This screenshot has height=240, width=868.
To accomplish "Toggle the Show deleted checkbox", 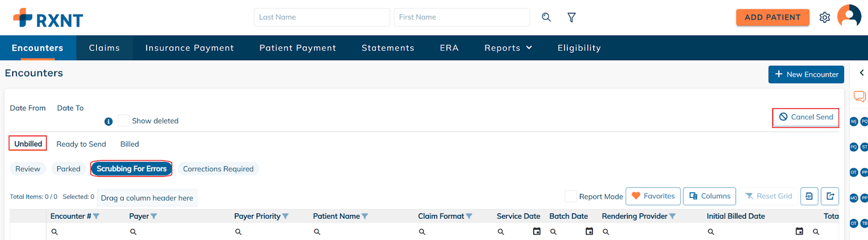I will tap(124, 121).
